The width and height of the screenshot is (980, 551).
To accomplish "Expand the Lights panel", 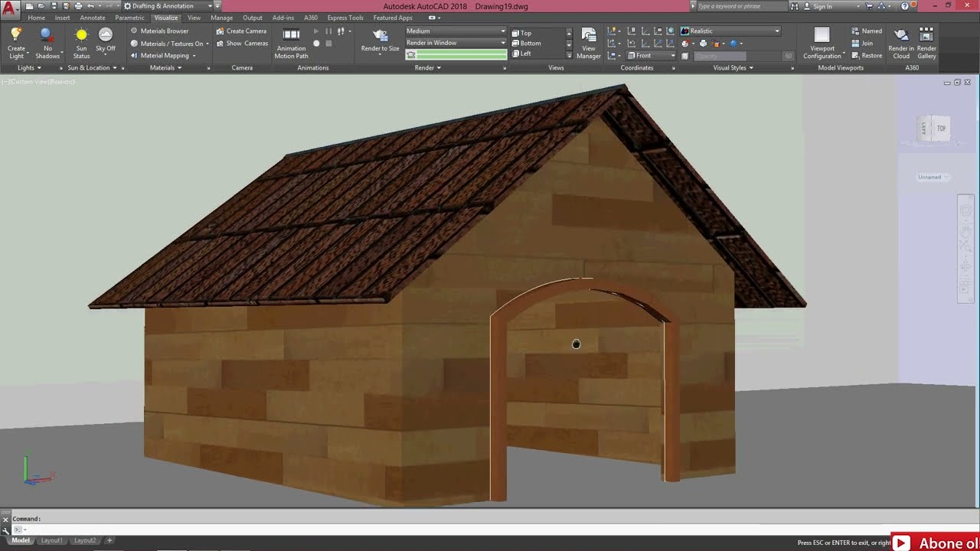I will tap(31, 68).
